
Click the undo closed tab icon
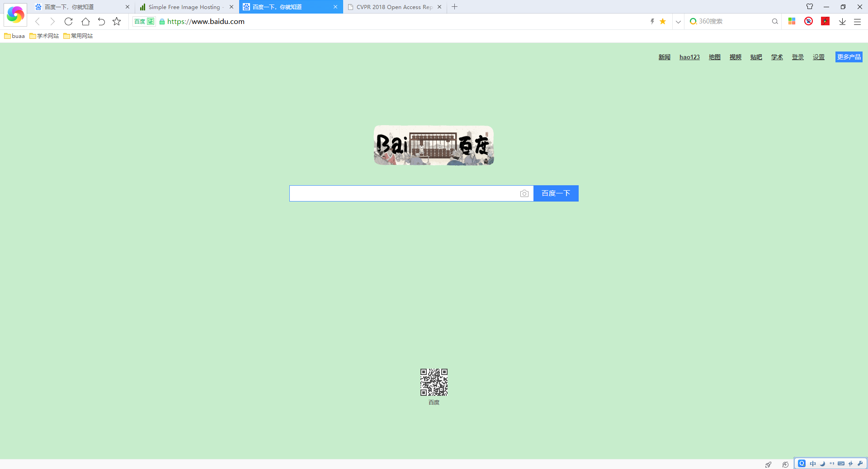[x=101, y=21]
